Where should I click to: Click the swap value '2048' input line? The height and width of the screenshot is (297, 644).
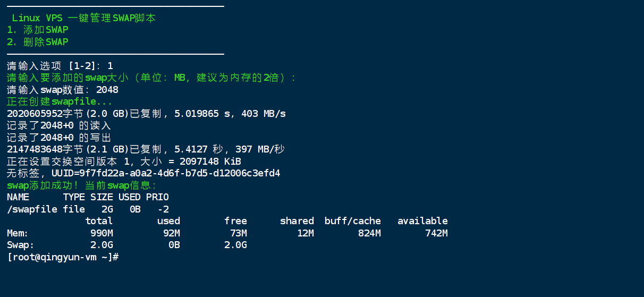click(x=63, y=90)
